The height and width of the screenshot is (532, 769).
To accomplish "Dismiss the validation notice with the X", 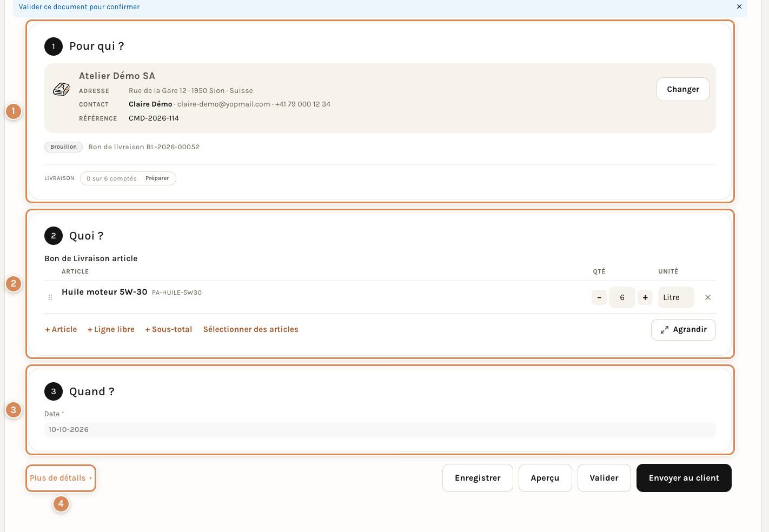I will click(739, 7).
